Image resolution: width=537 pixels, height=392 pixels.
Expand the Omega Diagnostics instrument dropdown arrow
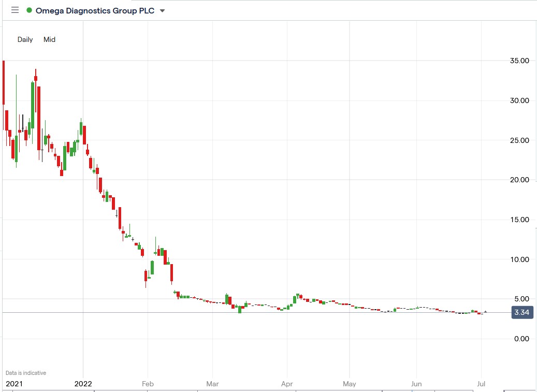(x=162, y=10)
